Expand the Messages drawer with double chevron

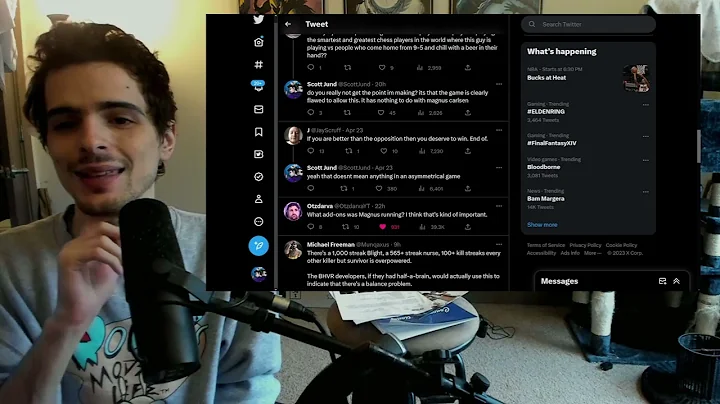tap(676, 281)
